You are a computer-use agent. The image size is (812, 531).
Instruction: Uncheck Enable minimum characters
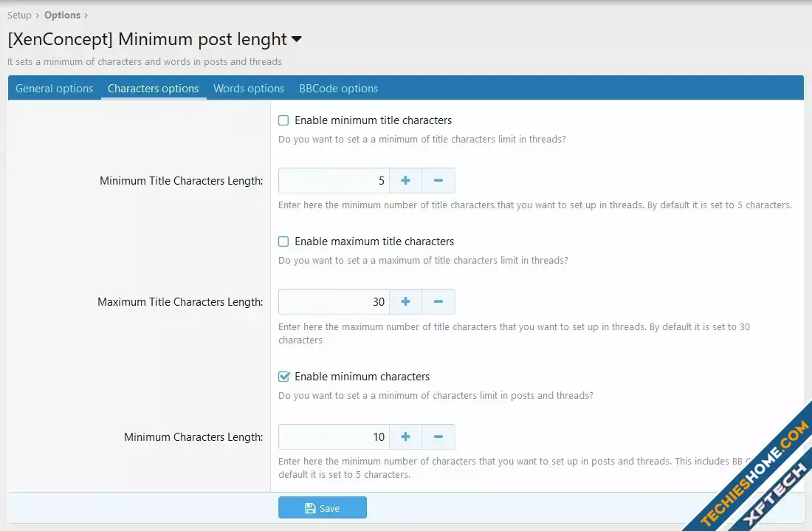coord(283,377)
